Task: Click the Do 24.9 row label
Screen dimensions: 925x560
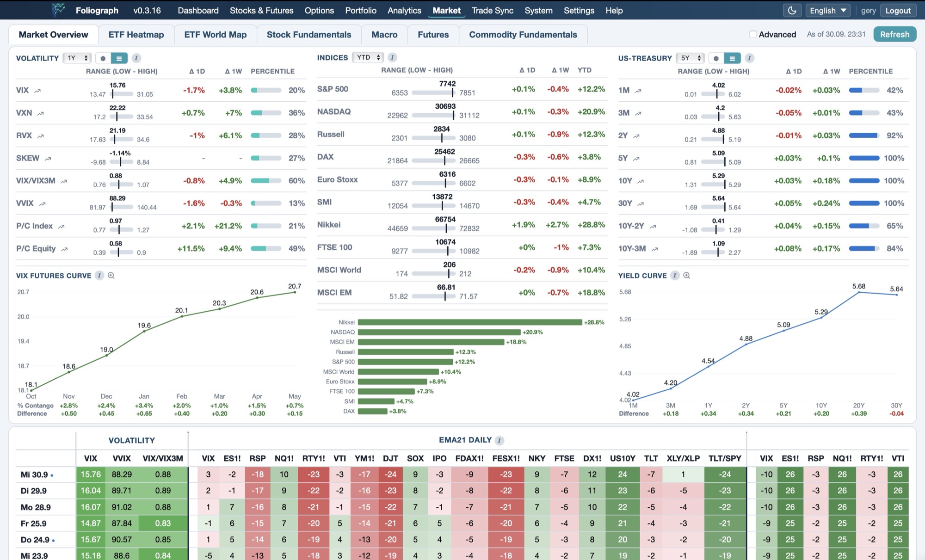Action: pyautogui.click(x=35, y=540)
